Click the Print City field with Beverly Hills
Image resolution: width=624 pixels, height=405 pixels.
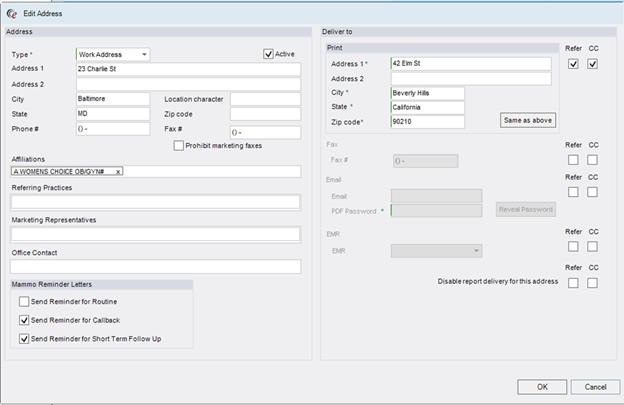click(x=427, y=93)
